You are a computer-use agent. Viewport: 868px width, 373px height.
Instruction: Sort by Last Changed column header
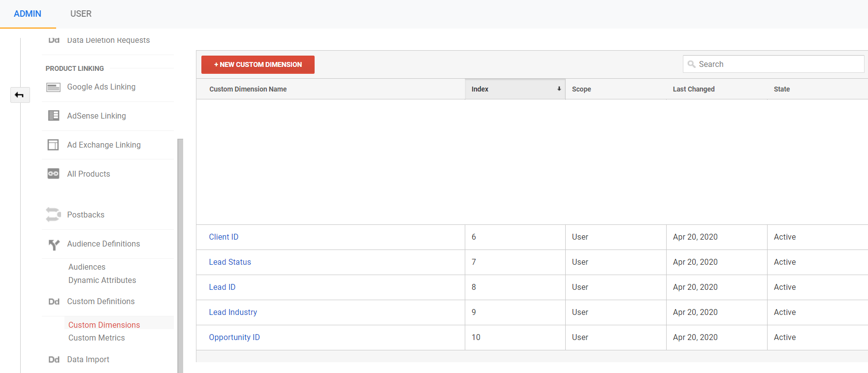coord(694,89)
